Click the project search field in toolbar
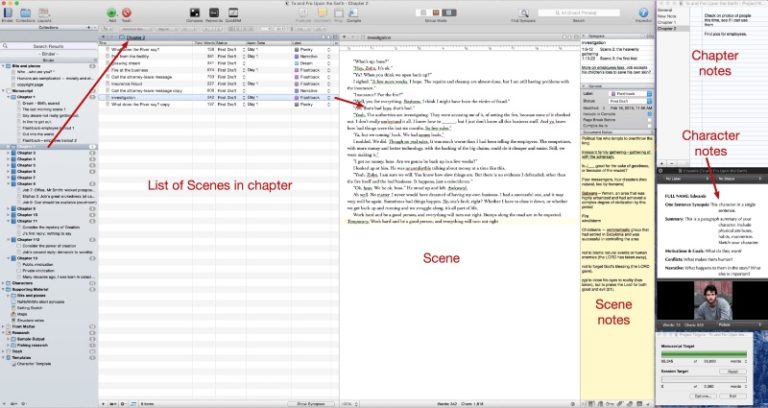768x408 pixels. [579, 13]
